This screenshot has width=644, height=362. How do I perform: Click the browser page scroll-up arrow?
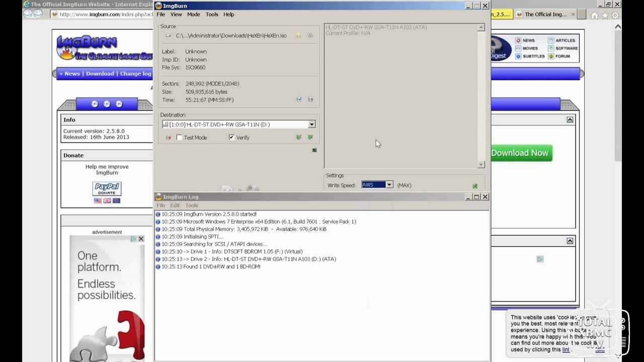pos(618,27)
